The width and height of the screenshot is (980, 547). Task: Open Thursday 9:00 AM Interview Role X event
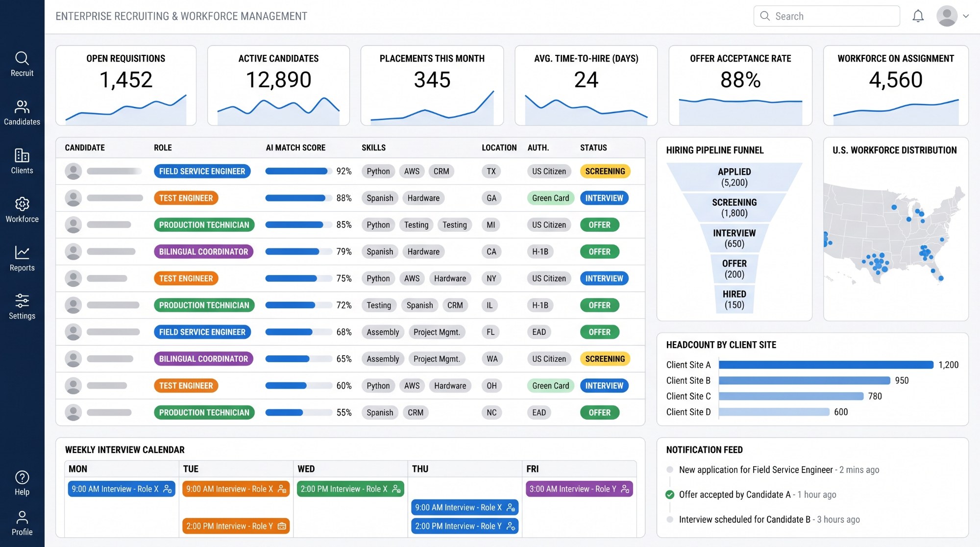[465, 507]
